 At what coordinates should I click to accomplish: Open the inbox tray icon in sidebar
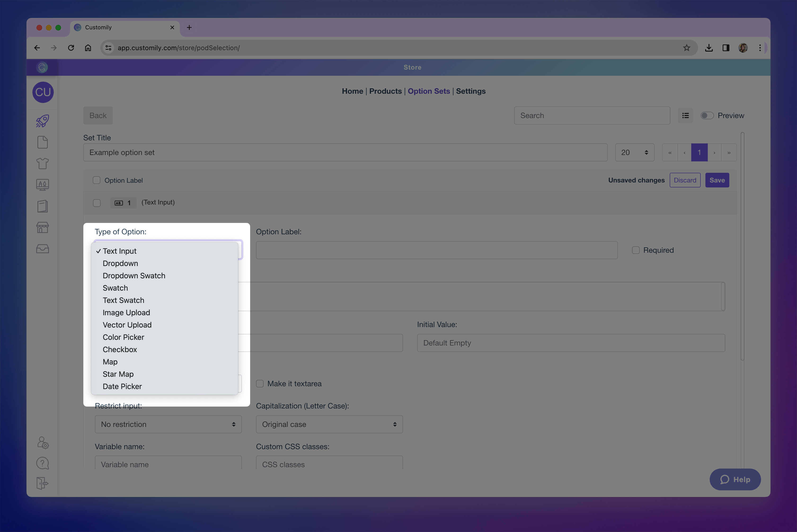point(42,249)
